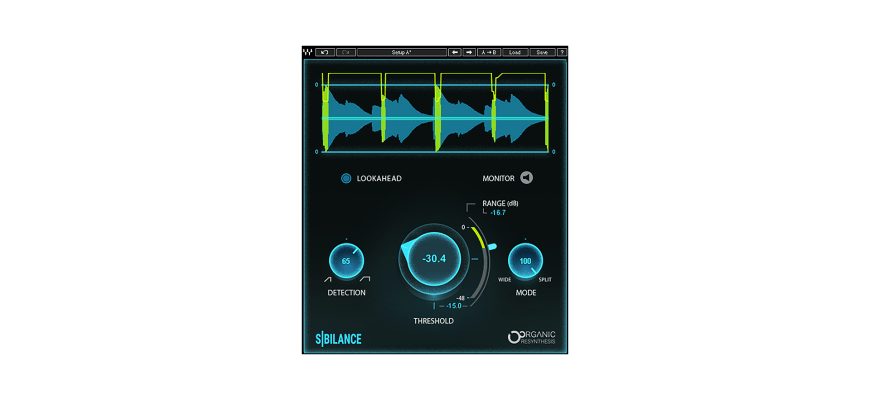Click the A→B copy setup button
The width and height of the screenshot is (870, 400).
coord(490,52)
